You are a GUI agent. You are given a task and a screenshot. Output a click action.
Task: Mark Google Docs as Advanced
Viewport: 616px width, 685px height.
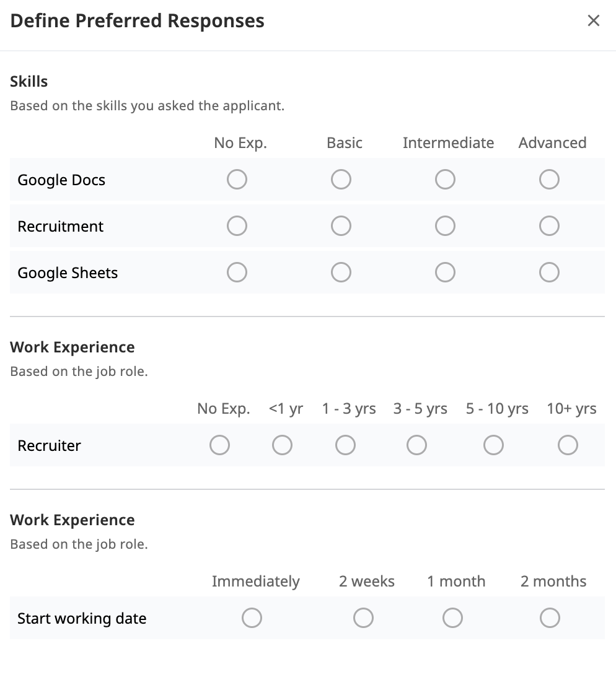pyautogui.click(x=549, y=180)
